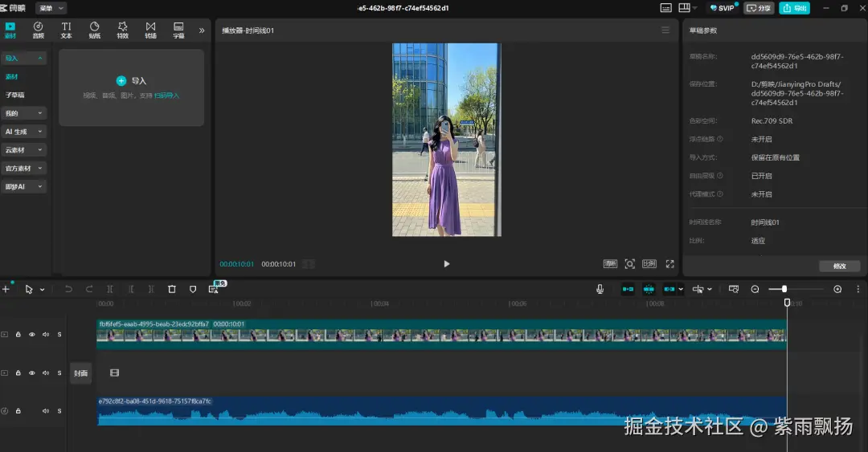Click the fullscreen icon in the player

point(669,263)
